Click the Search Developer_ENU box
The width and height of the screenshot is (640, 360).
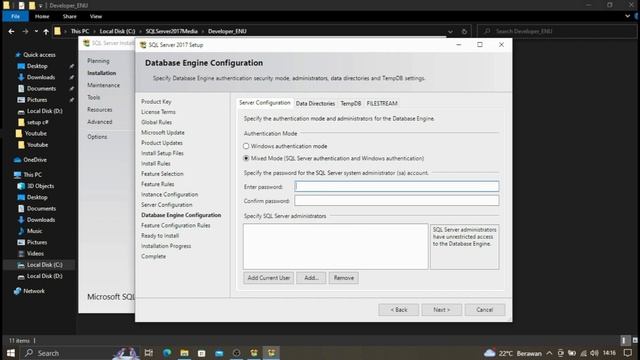coord(557,31)
